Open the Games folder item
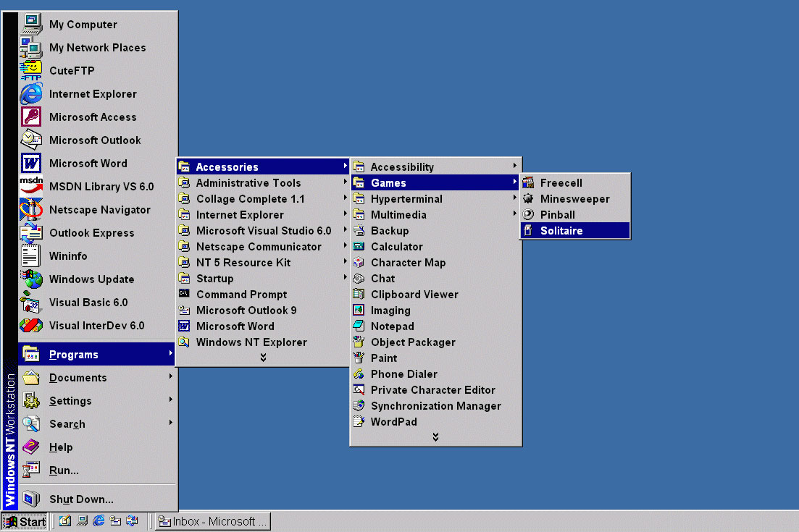 (435, 182)
